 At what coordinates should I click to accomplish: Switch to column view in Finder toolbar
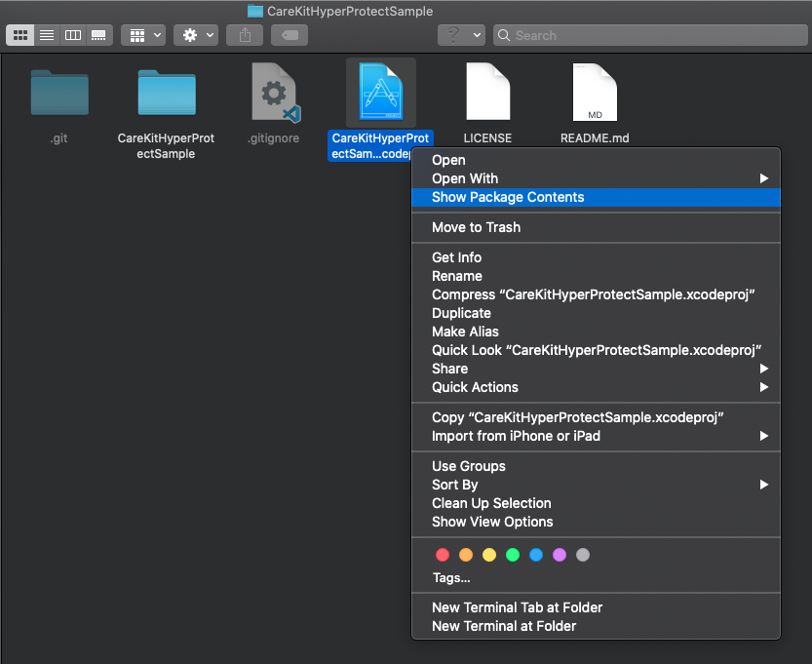pos(72,35)
